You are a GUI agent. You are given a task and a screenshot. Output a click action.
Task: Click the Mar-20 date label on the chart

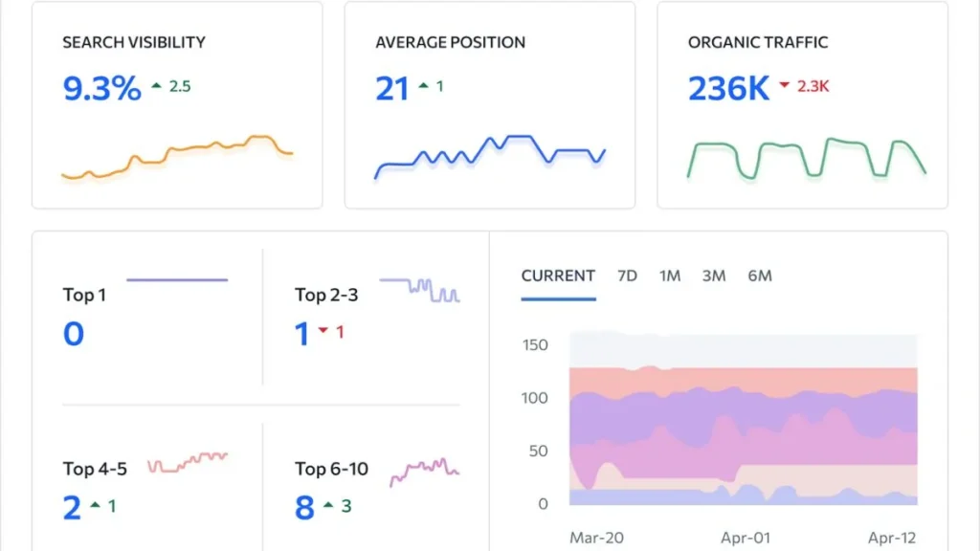coord(596,538)
